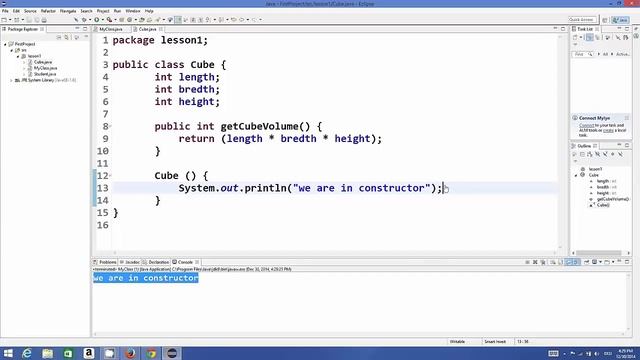The width and height of the screenshot is (640, 360).
Task: Expand the JRE System Library node
Action: 11,80
